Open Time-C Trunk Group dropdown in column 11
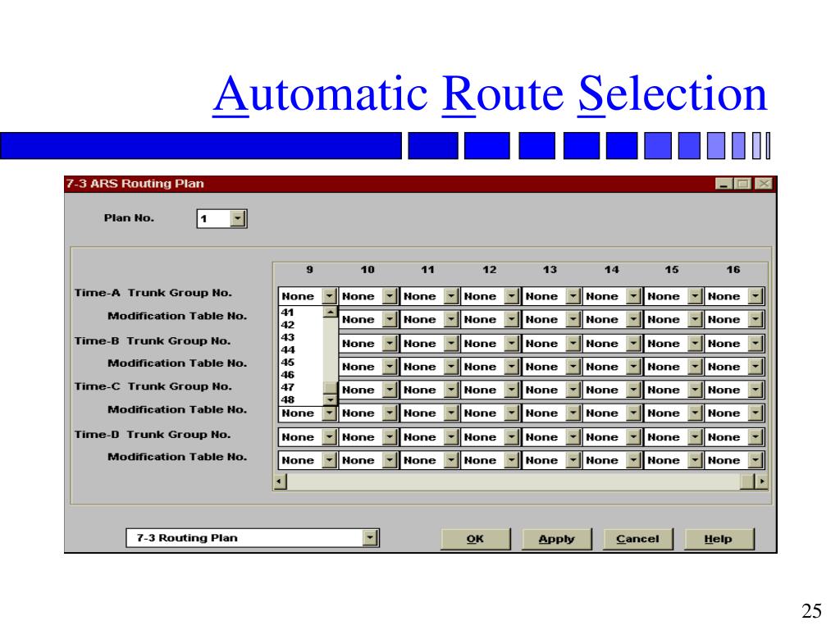 [451, 390]
